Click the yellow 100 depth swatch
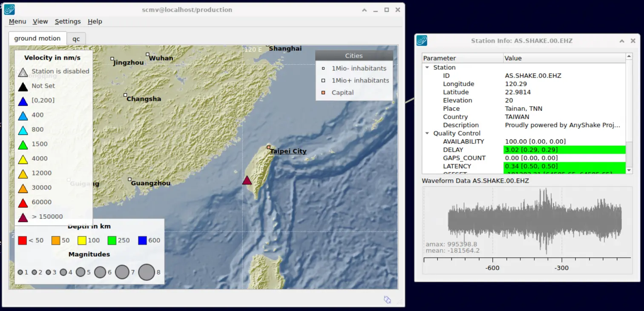644x311 pixels. pos(82,240)
